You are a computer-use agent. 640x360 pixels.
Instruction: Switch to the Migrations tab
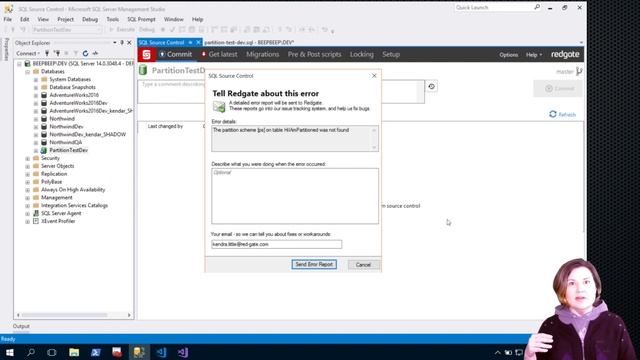click(x=262, y=54)
